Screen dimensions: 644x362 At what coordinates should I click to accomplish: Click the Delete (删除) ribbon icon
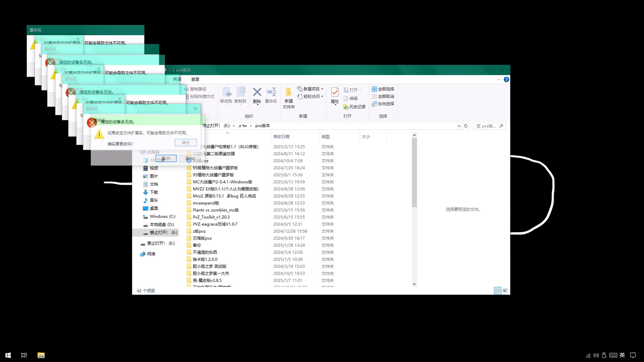point(257,96)
